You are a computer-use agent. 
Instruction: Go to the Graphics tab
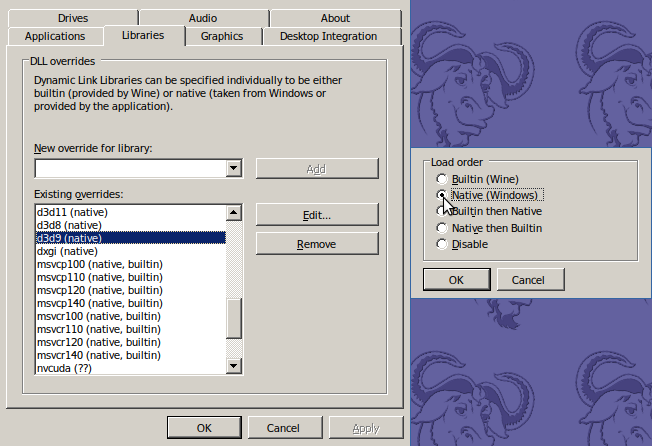(222, 37)
